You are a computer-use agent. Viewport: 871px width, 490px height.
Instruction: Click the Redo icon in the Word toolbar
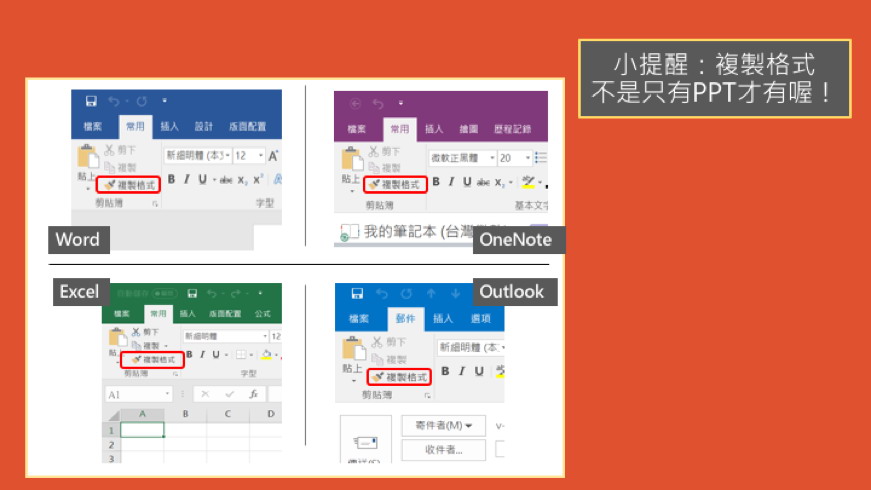(x=142, y=101)
